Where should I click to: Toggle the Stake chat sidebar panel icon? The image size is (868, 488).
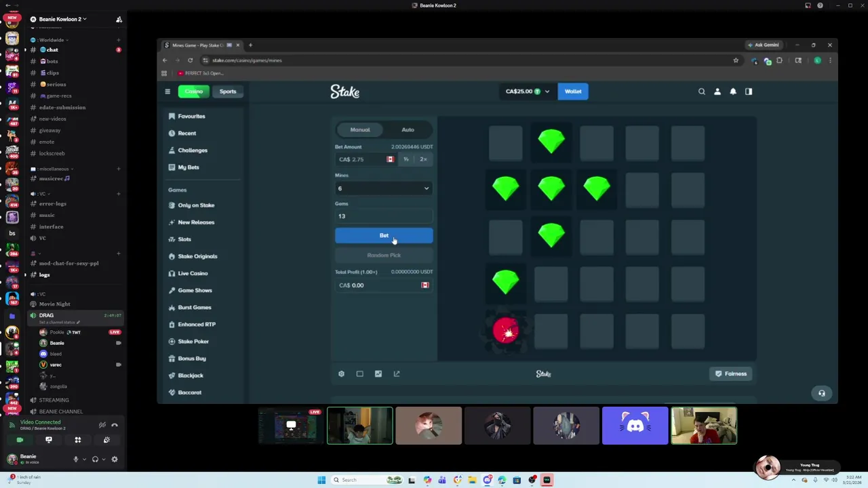(749, 91)
